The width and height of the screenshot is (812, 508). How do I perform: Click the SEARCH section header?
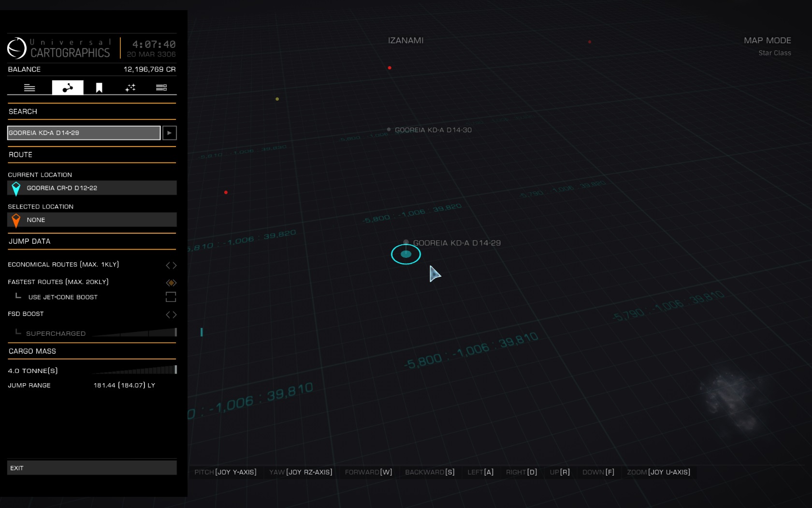(92, 112)
